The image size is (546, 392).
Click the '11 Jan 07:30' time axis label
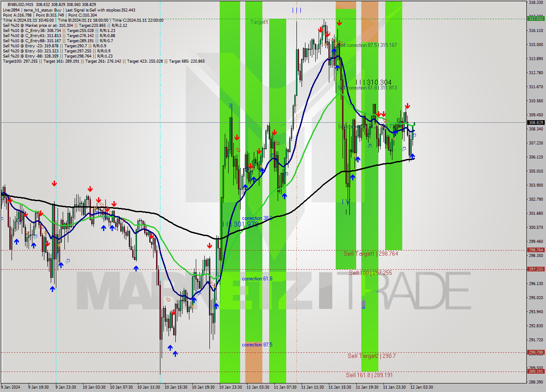pyautogui.click(x=286, y=387)
